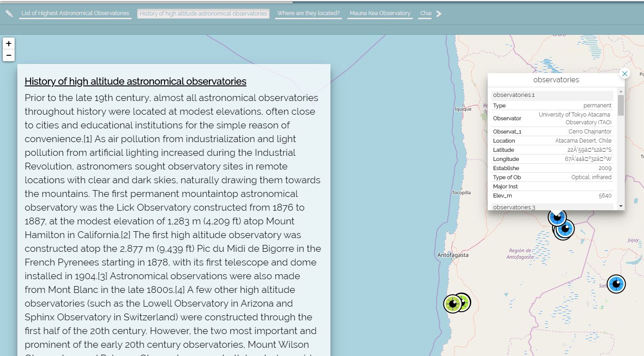Click the blue eye marker near Salta
Viewport: 644px width, 356px height.
click(x=616, y=284)
